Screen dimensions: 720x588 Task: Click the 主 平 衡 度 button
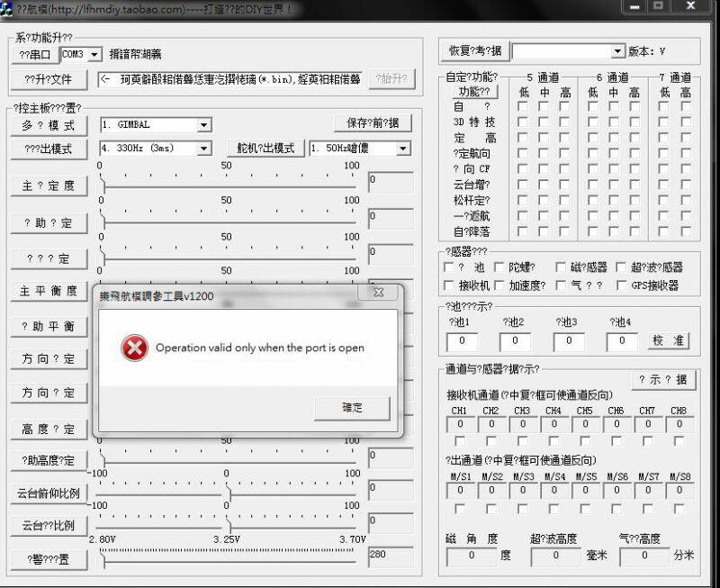click(49, 291)
